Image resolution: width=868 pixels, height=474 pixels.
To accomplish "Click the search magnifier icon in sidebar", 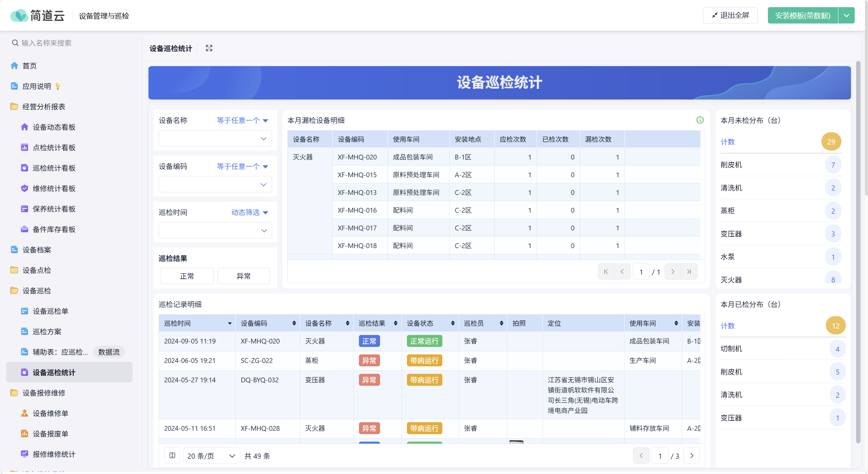I will pos(15,43).
